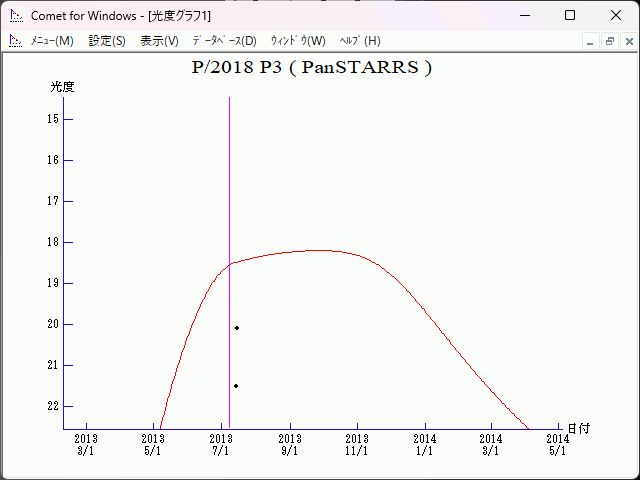The width and height of the screenshot is (640, 480).
Task: Close the inner 光度グラフ1 child window
Action: tap(627, 41)
